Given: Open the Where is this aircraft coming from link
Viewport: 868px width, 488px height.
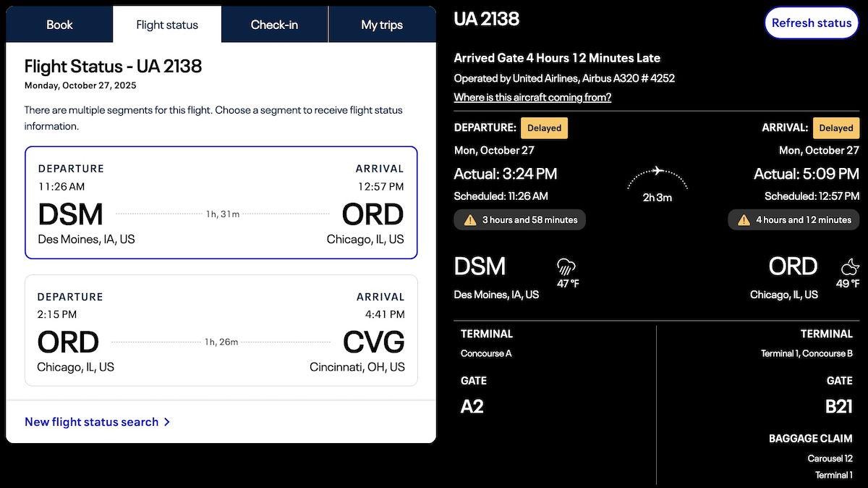Looking at the screenshot, I should coord(532,97).
